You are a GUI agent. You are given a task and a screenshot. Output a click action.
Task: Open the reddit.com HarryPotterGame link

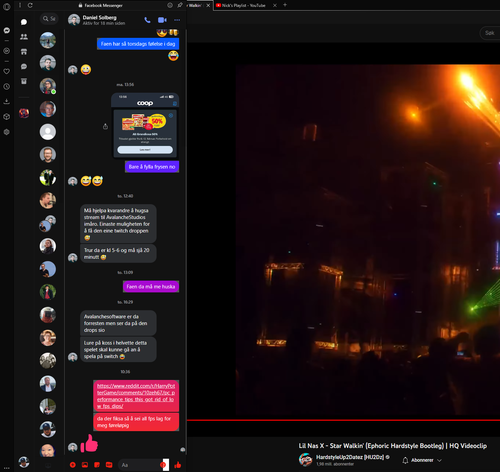point(136,396)
